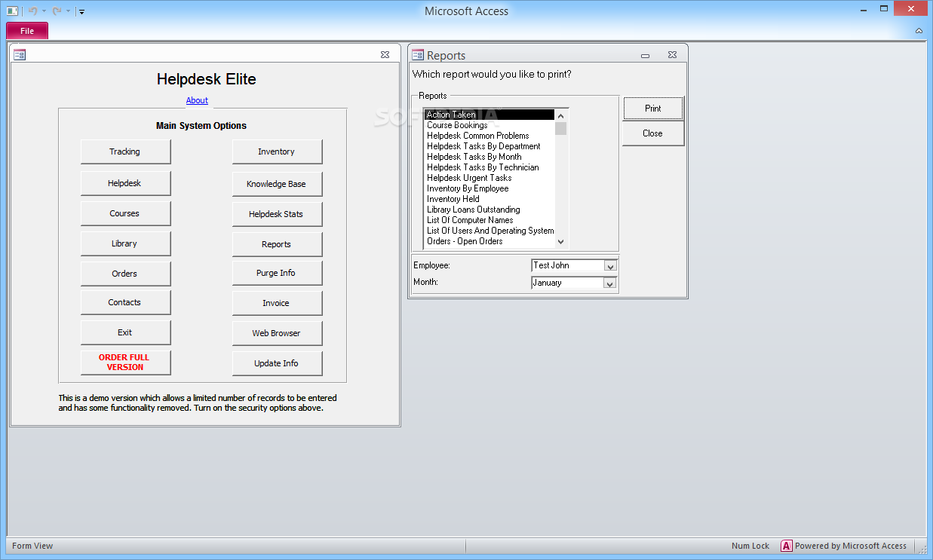Click the Access application icon in the title bar

[12, 11]
